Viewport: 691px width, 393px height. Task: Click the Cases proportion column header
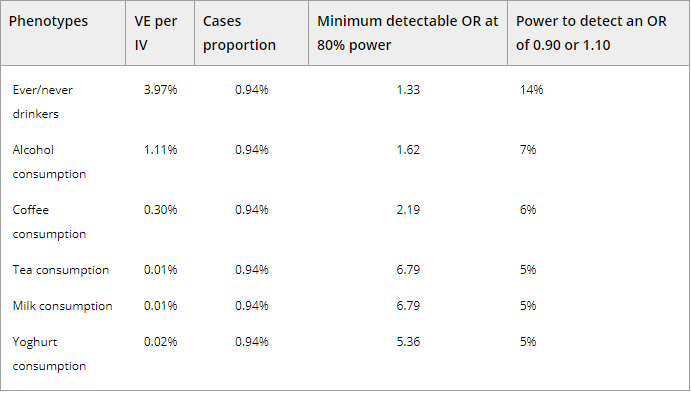[x=239, y=33]
